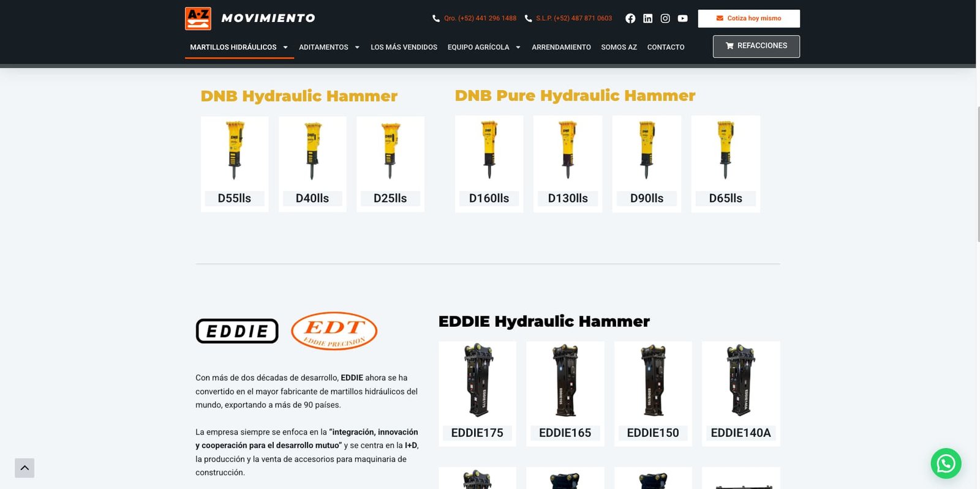Click the EDT Eddie Precision logo

pos(334,331)
